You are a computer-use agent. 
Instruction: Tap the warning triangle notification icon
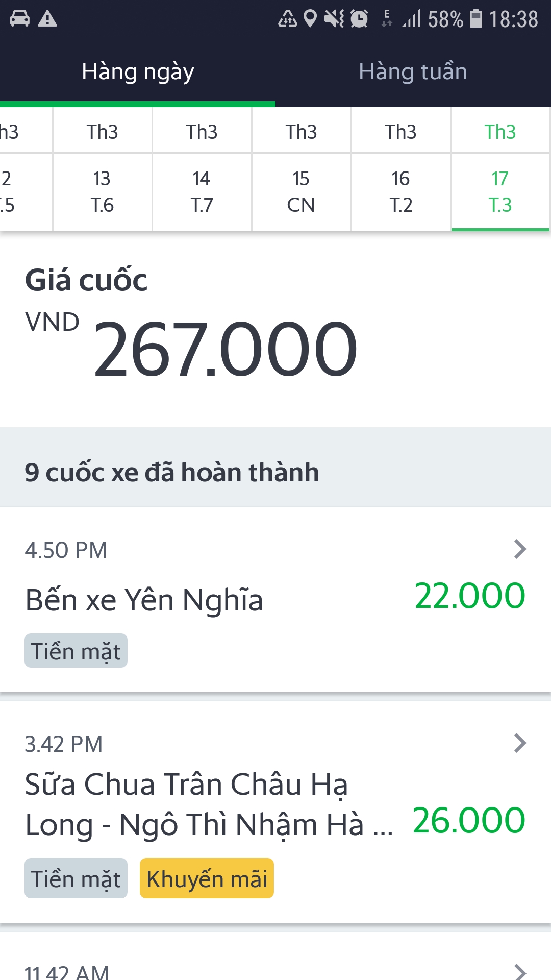pyautogui.click(x=47, y=19)
